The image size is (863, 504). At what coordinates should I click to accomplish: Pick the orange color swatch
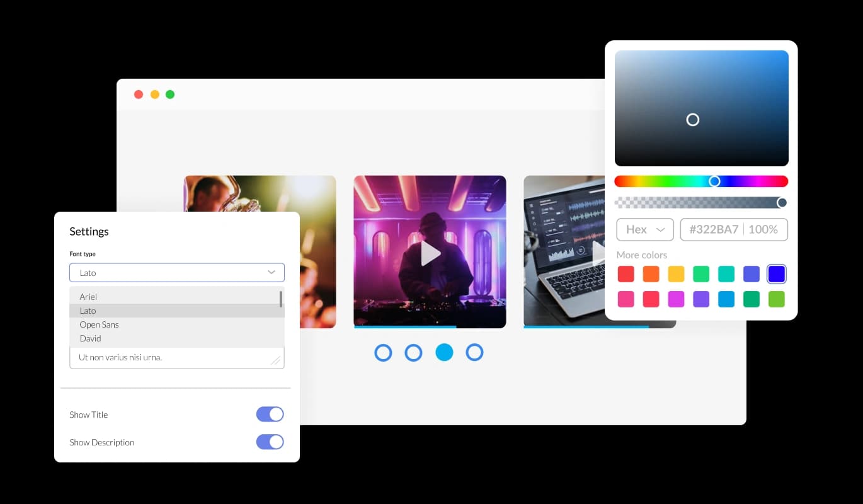point(651,274)
